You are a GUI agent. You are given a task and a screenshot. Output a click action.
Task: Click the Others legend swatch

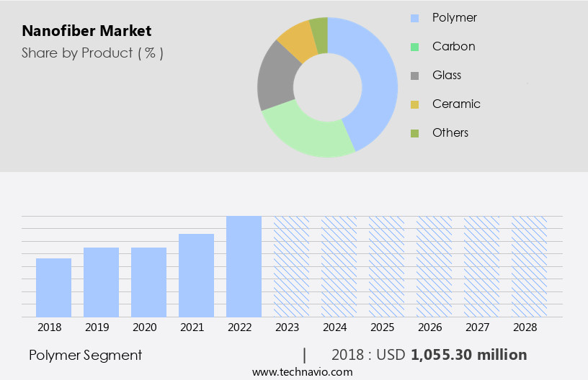[414, 133]
